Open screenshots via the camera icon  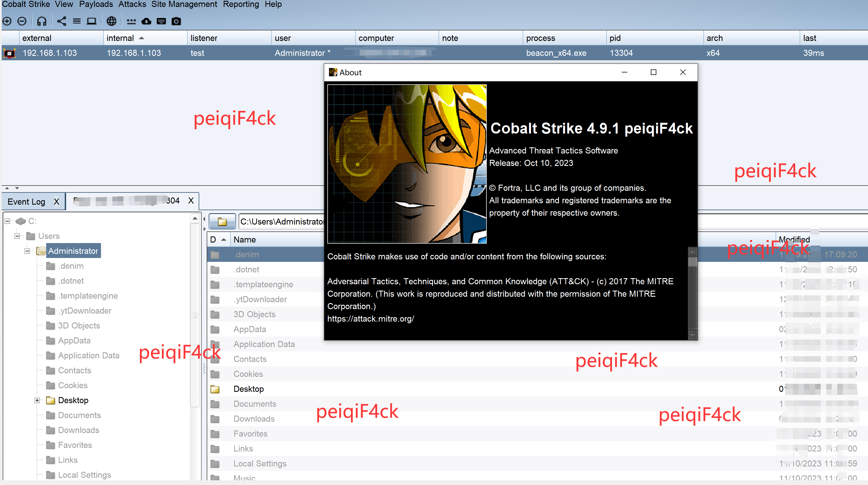[x=176, y=21]
